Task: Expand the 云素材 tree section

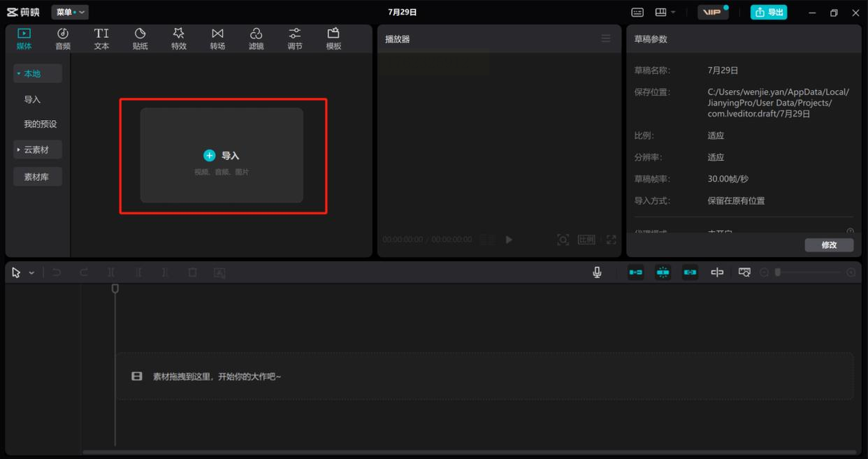Action: tap(37, 150)
